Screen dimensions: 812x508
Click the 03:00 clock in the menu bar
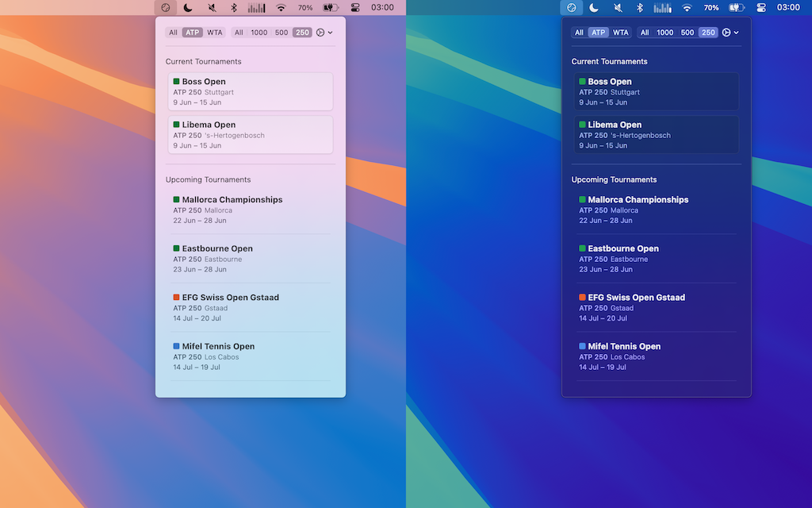pyautogui.click(x=382, y=7)
